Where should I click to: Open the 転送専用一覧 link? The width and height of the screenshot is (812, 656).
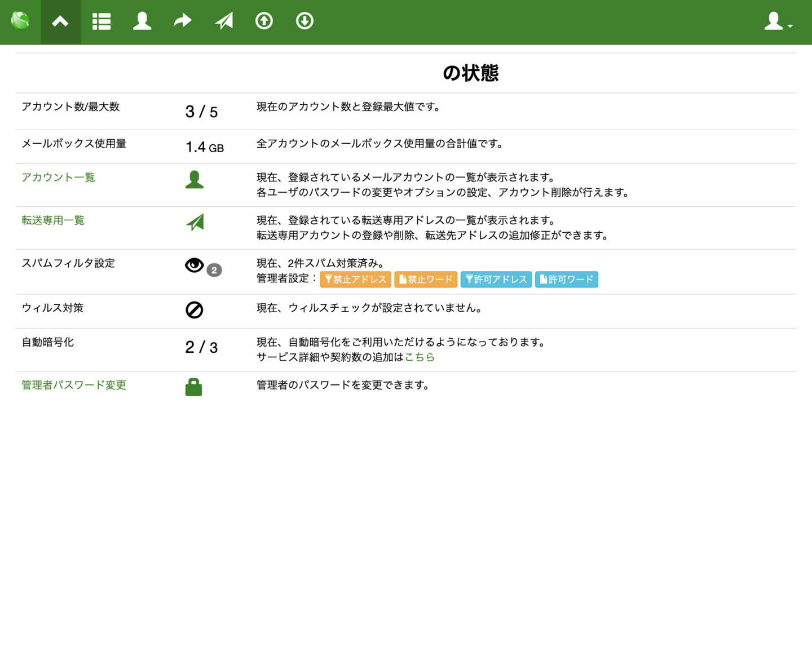click(x=53, y=220)
